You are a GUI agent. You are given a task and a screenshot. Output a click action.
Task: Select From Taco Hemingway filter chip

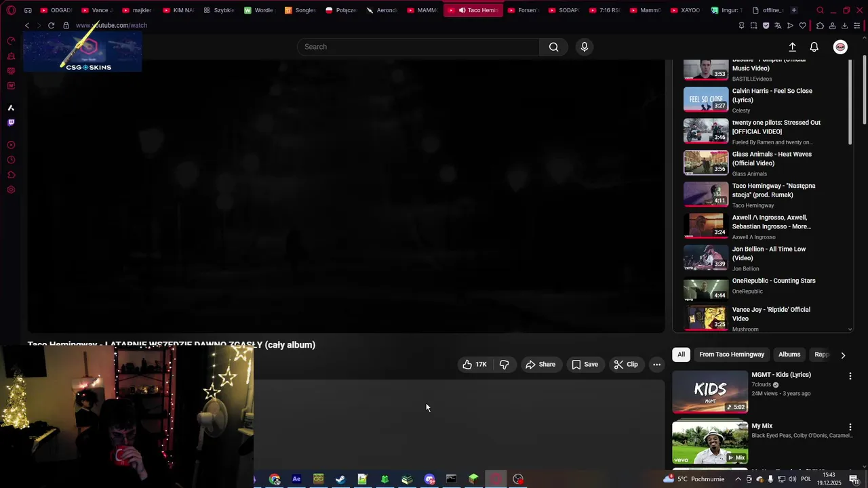[x=732, y=354]
